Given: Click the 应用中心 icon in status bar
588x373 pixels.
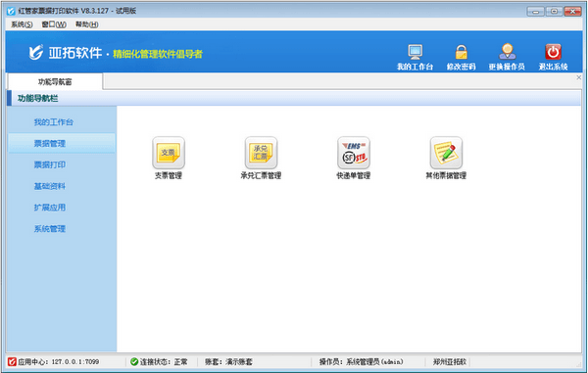Looking at the screenshot, I should pyautogui.click(x=12, y=362).
